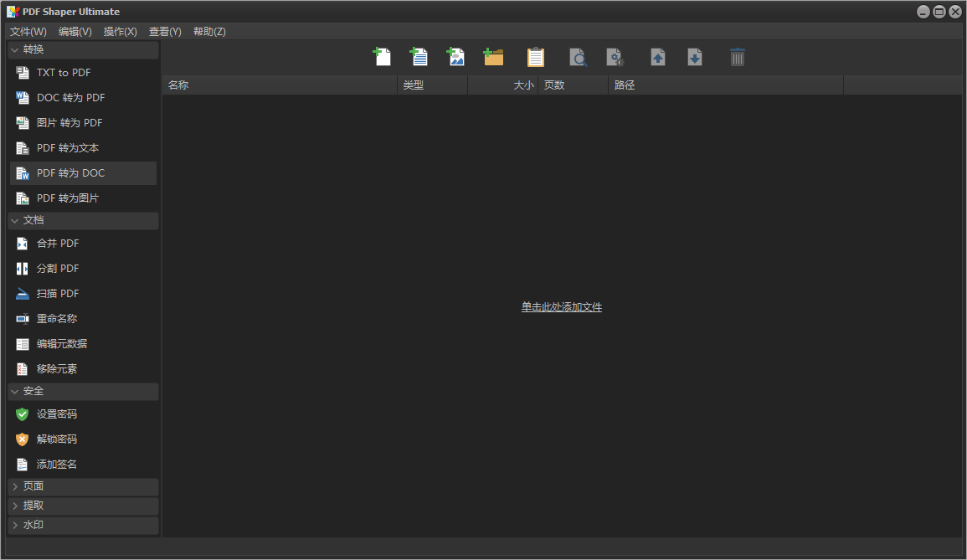The width and height of the screenshot is (967, 560).
Task: Select the 图片 转为 PDF label
Action: [x=69, y=123]
